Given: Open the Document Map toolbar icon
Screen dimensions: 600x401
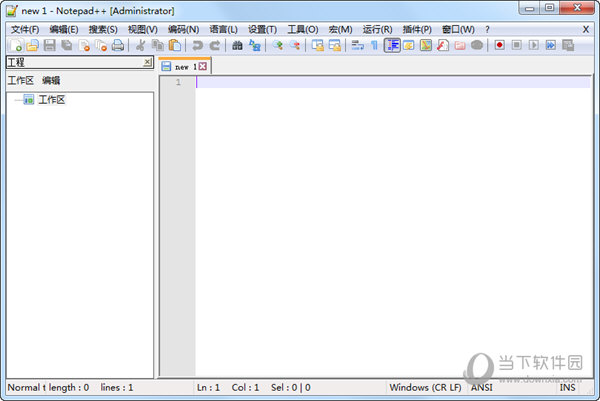Looking at the screenshot, I should (426, 46).
